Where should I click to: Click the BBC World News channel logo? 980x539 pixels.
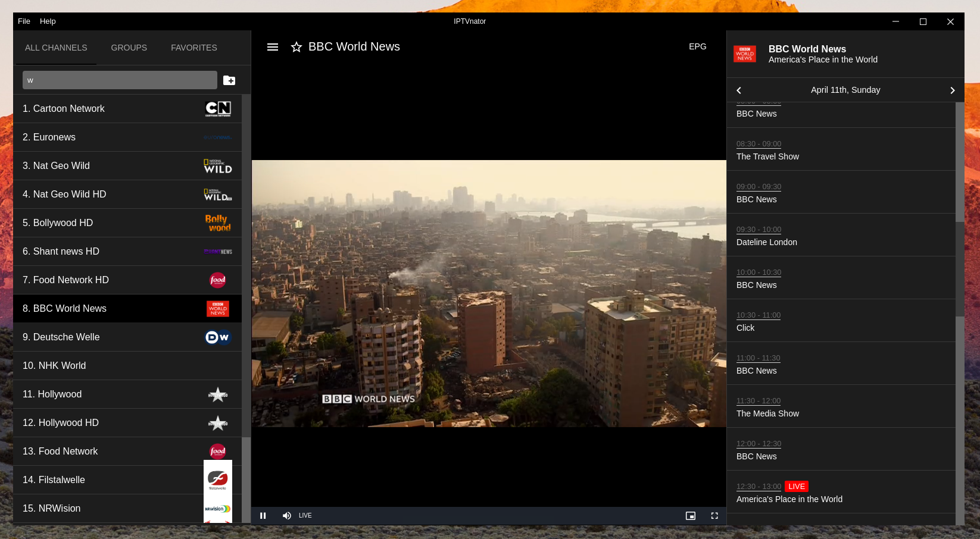218,308
